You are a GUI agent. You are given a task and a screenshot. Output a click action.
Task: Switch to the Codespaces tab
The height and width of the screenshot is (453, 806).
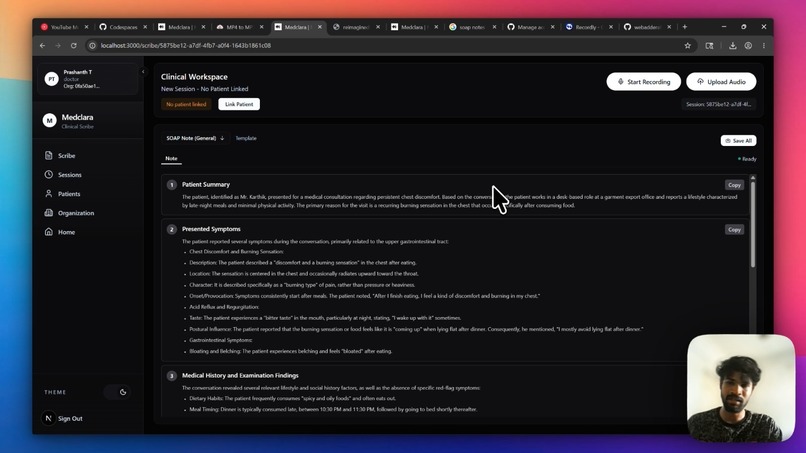[x=122, y=27]
